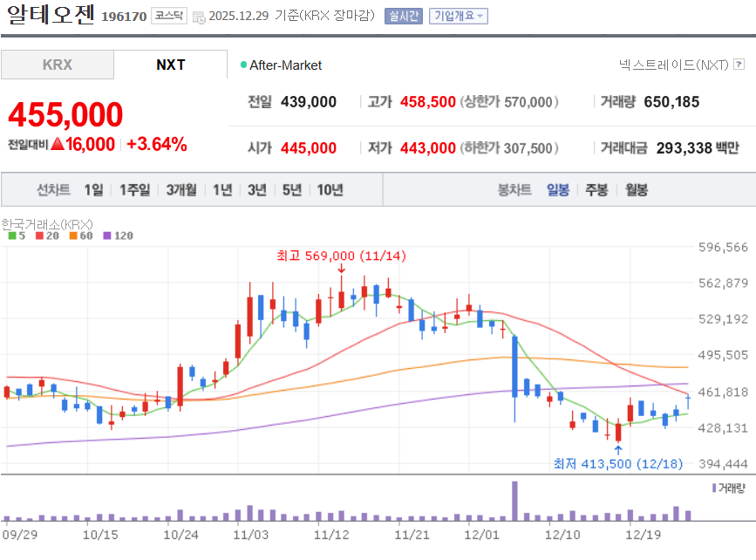Viewport: 756px width, 560px height.
Task: Click the 봉차트 label
Action: (514, 190)
